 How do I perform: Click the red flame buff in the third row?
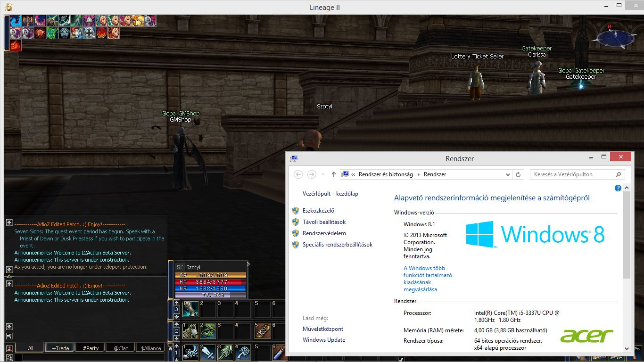16,45
